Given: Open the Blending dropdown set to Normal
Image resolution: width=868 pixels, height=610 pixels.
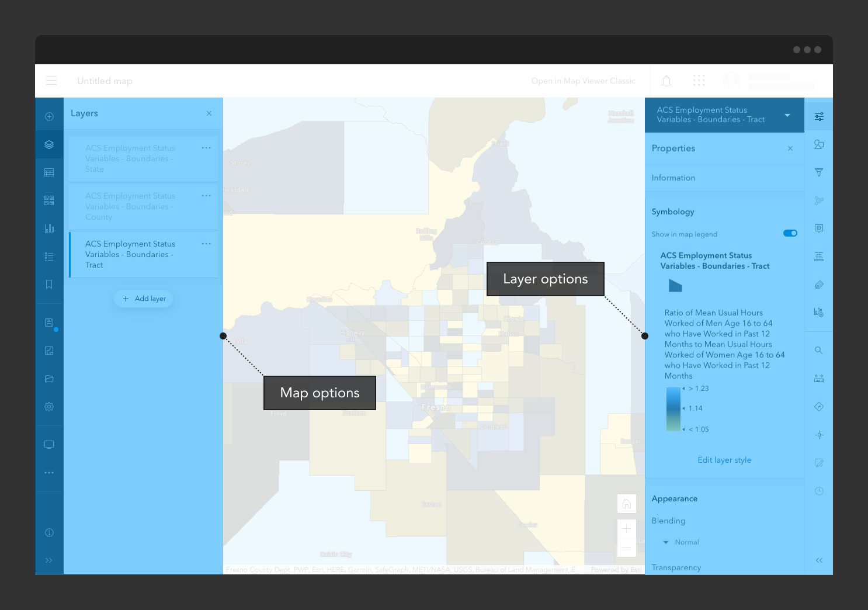Looking at the screenshot, I should [x=680, y=542].
